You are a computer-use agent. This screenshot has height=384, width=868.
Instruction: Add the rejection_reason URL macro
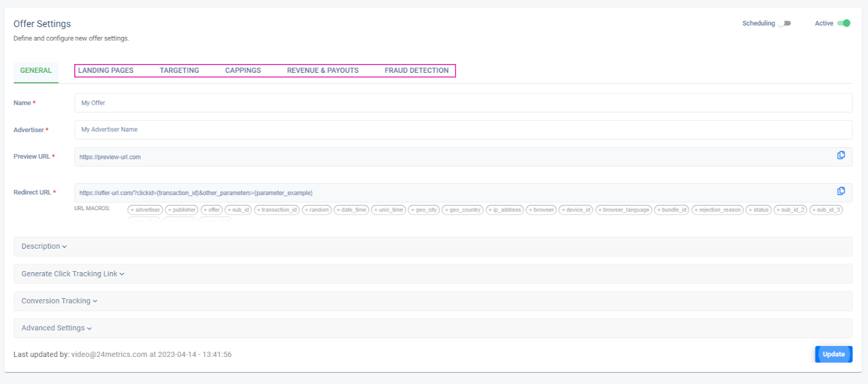click(718, 210)
